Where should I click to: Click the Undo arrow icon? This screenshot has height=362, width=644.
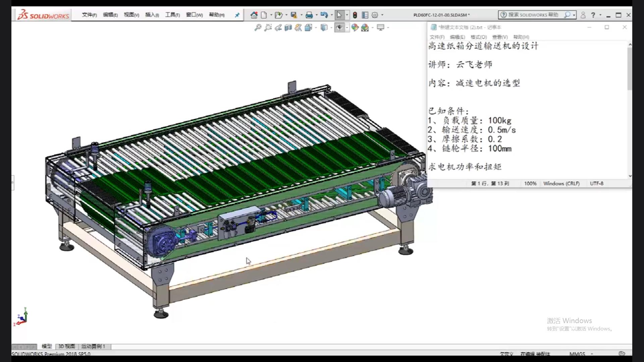pyautogui.click(x=324, y=15)
